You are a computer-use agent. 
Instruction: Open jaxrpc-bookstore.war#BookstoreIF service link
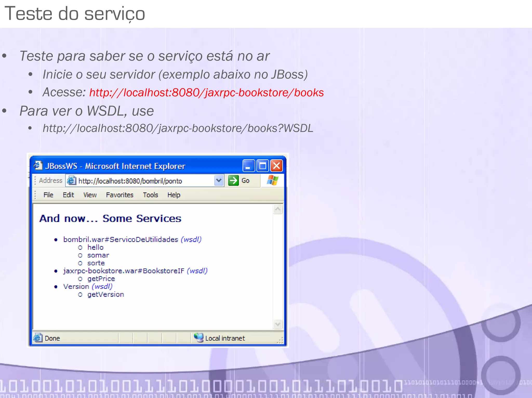pyautogui.click(x=124, y=271)
